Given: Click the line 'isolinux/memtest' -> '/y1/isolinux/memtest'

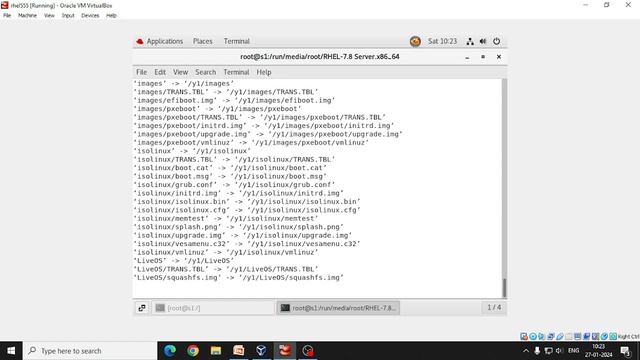Looking at the screenshot, I should point(226,218).
